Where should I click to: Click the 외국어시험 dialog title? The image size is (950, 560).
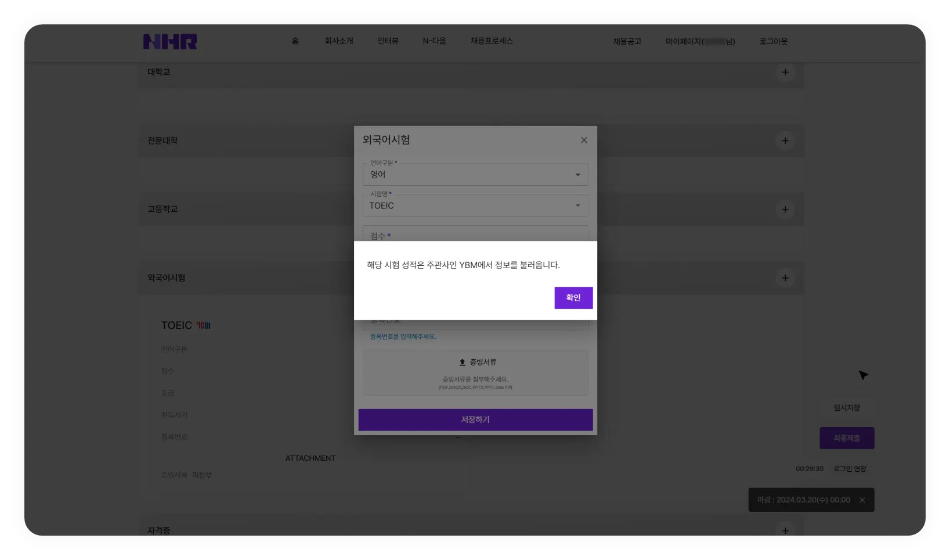(386, 140)
